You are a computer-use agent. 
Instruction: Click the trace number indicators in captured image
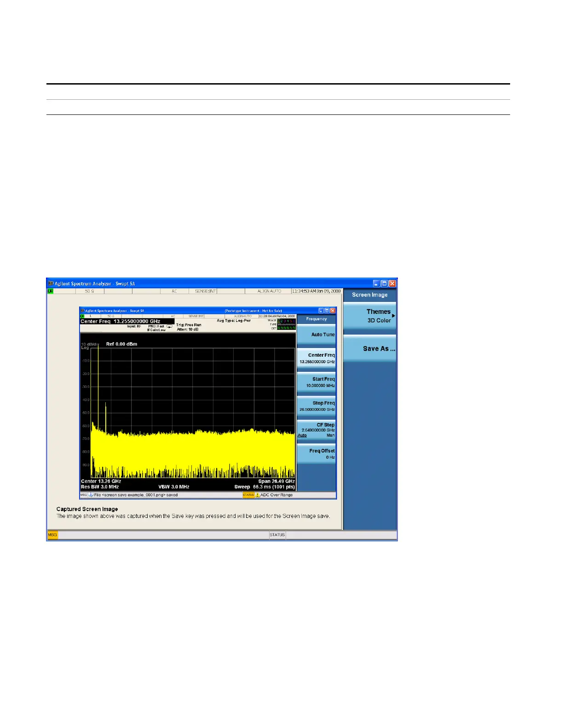[287, 321]
